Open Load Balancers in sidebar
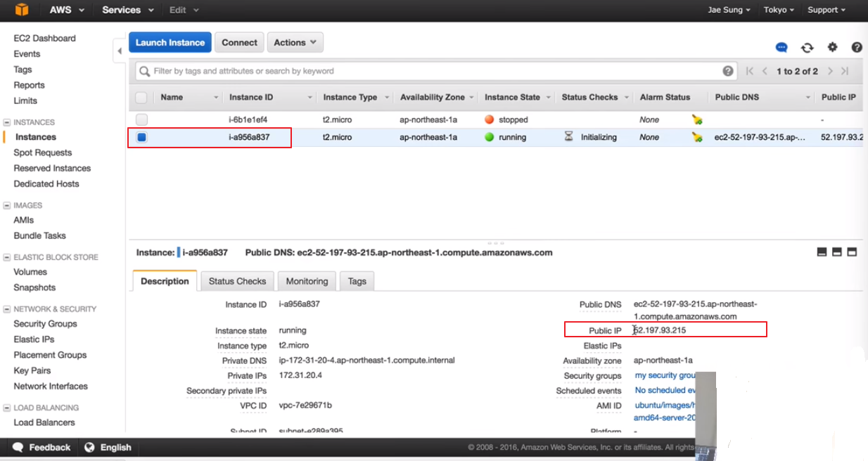Image resolution: width=868 pixels, height=461 pixels. tap(44, 422)
